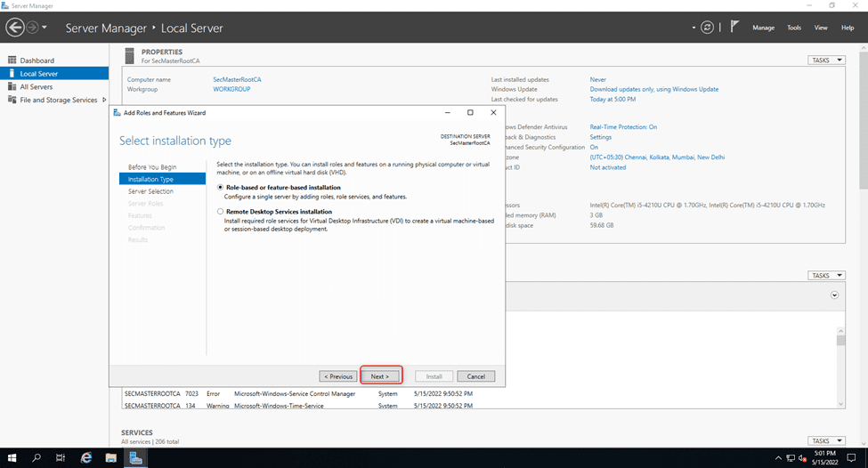The height and width of the screenshot is (468, 868).
Task: Show hidden tray icons chevron
Action: (x=778, y=458)
